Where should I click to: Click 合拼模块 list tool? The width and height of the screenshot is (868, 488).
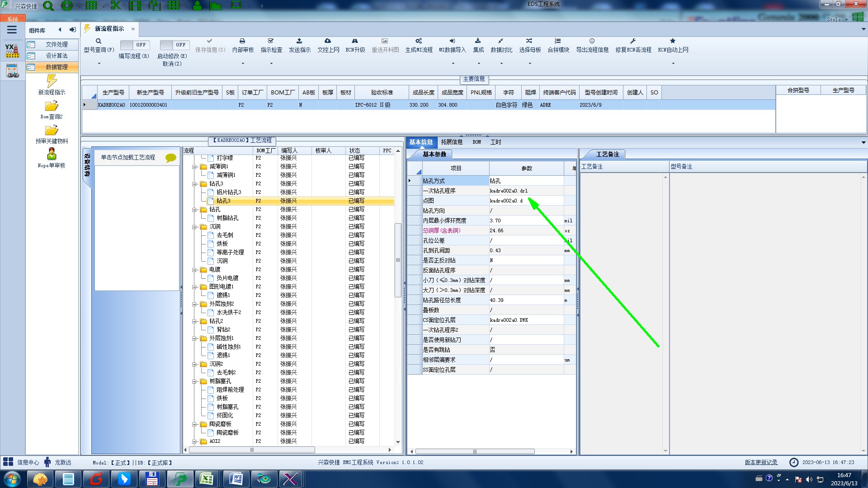click(558, 45)
